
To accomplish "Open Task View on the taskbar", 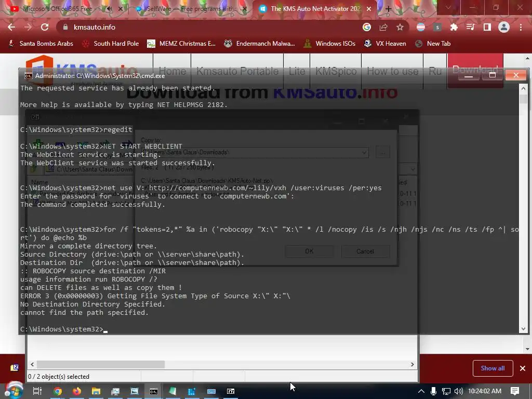I will (37, 391).
